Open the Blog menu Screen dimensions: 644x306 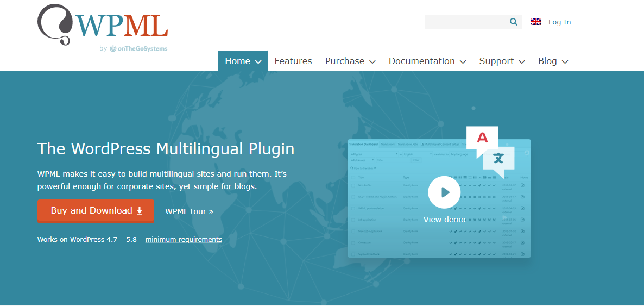(x=553, y=61)
